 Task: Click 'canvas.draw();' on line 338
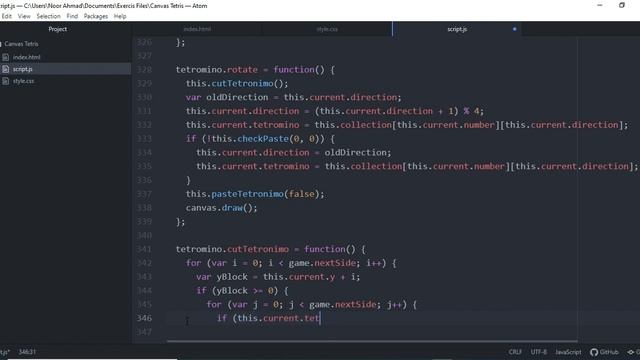pyautogui.click(x=222, y=208)
